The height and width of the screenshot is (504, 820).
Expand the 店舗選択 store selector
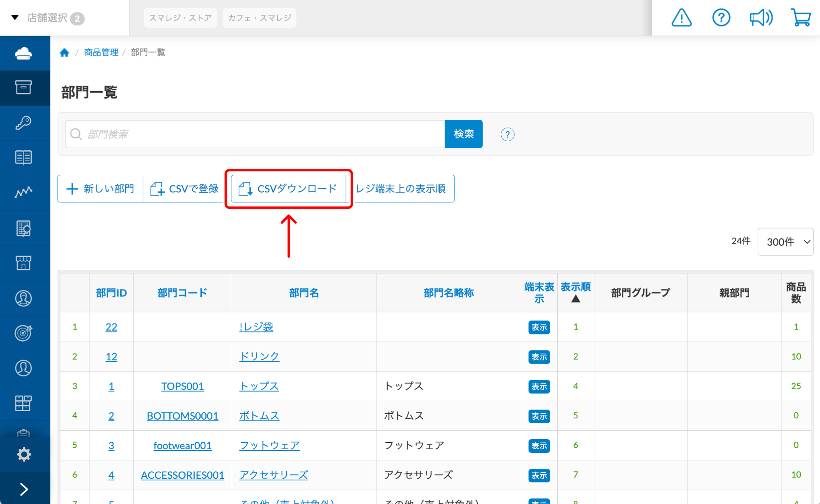(x=47, y=18)
